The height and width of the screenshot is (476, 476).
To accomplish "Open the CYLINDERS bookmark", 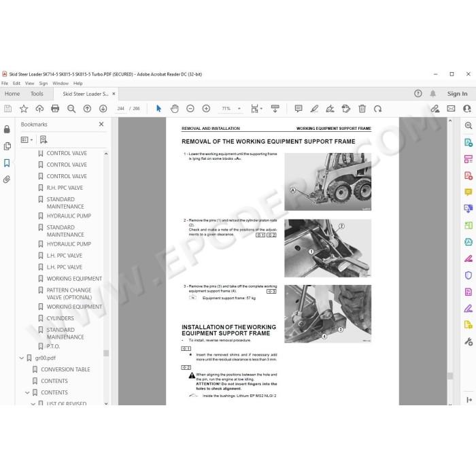I will coord(60,318).
